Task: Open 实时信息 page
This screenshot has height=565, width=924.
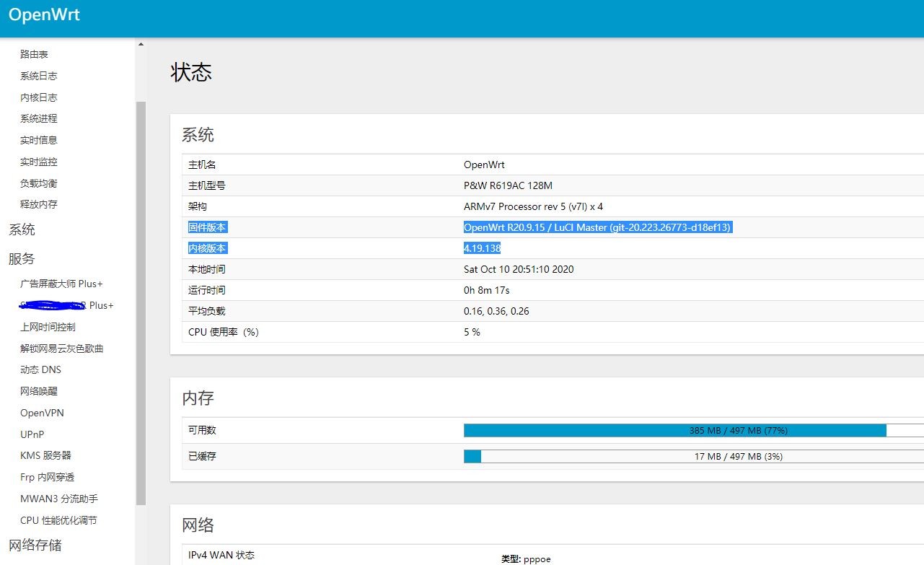Action: pyautogui.click(x=38, y=140)
